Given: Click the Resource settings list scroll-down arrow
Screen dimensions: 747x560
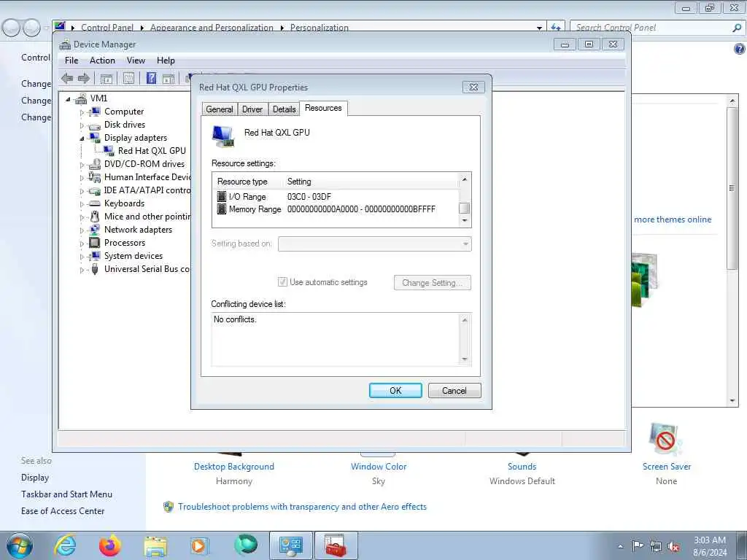Looking at the screenshot, I should click(465, 221).
